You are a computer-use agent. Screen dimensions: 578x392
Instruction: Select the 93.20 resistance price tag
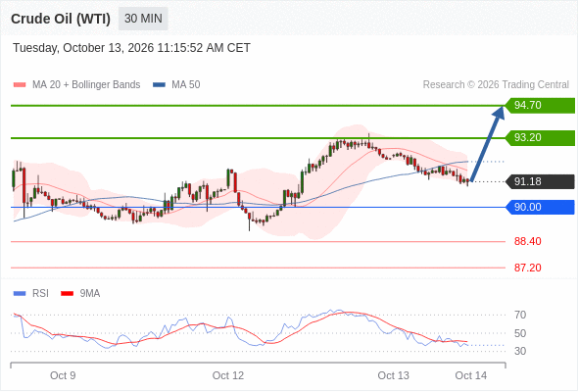pyautogui.click(x=540, y=138)
